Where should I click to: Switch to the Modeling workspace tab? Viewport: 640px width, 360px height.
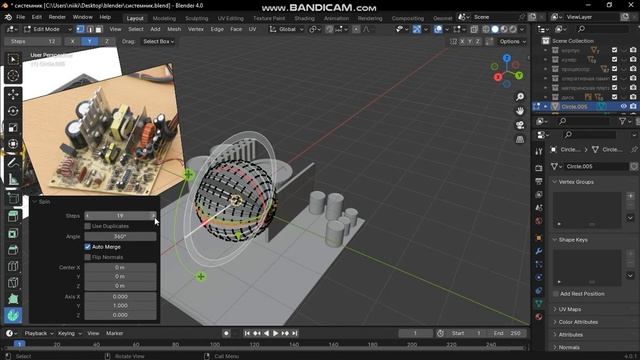click(x=164, y=18)
